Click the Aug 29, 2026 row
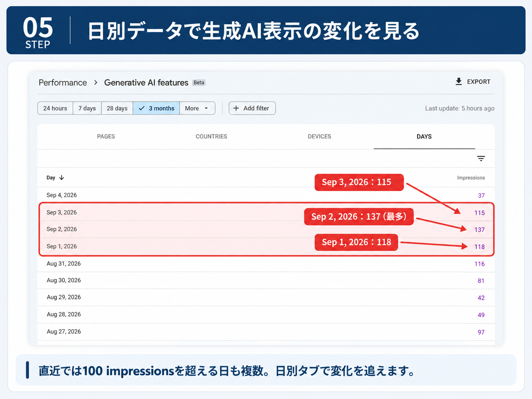Image resolution: width=532 pixels, height=399 pixels. [x=266, y=297]
